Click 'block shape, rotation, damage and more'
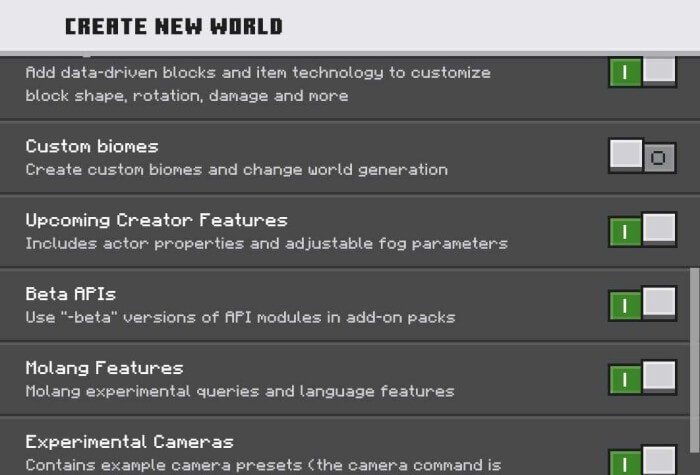Screen dimensions: 700x475 coord(187,96)
